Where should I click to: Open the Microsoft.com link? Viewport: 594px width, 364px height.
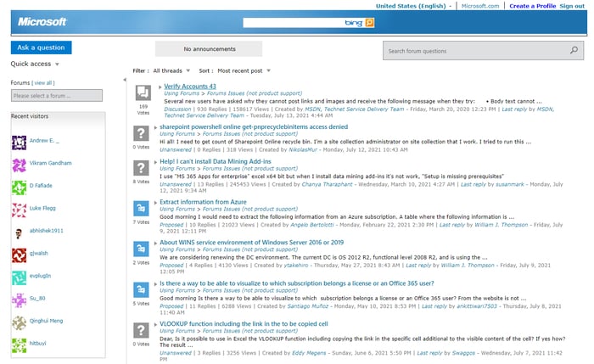click(x=480, y=6)
